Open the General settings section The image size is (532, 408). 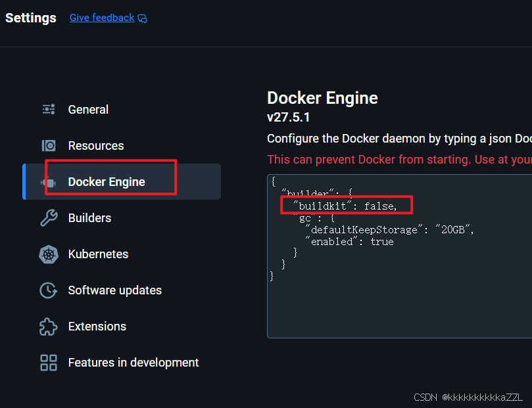(x=122, y=110)
